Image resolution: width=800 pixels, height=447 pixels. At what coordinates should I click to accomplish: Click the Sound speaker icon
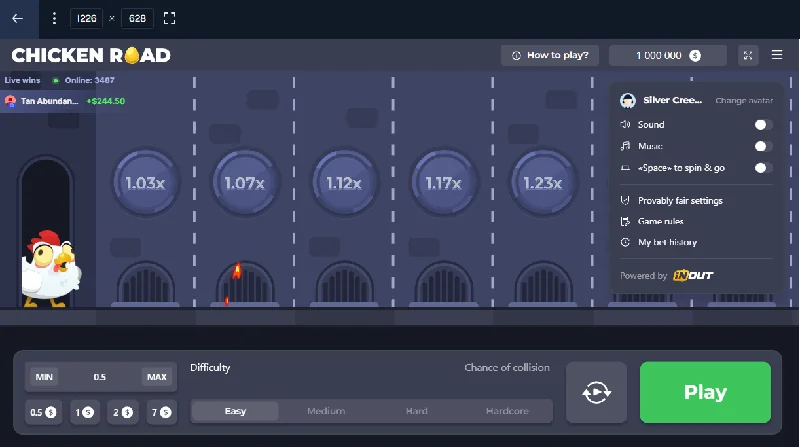coord(625,125)
